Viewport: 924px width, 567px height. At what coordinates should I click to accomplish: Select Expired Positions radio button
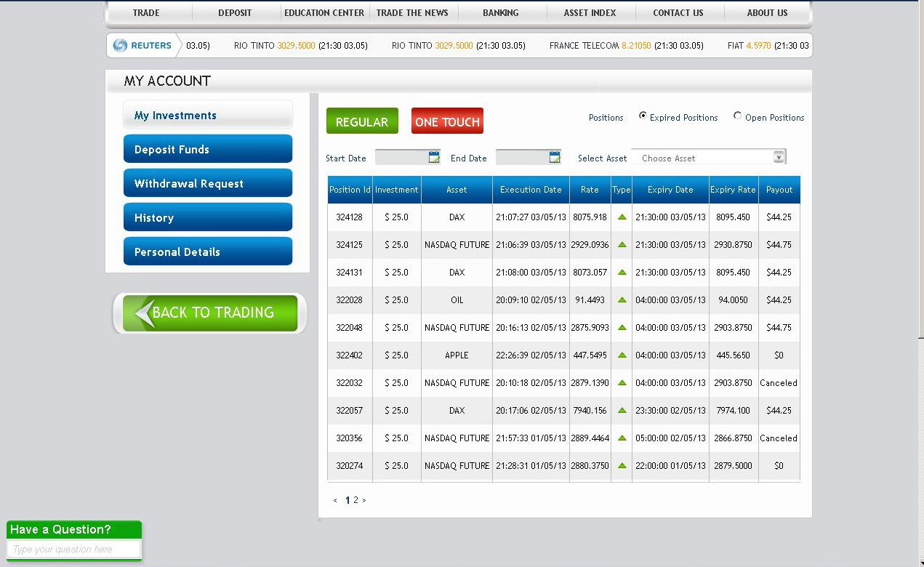tap(643, 116)
